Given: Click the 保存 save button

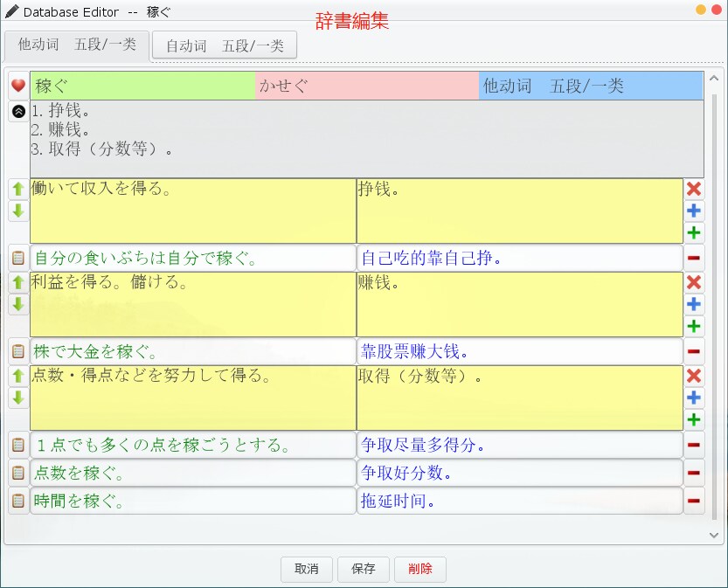Looking at the screenshot, I should coord(363,569).
